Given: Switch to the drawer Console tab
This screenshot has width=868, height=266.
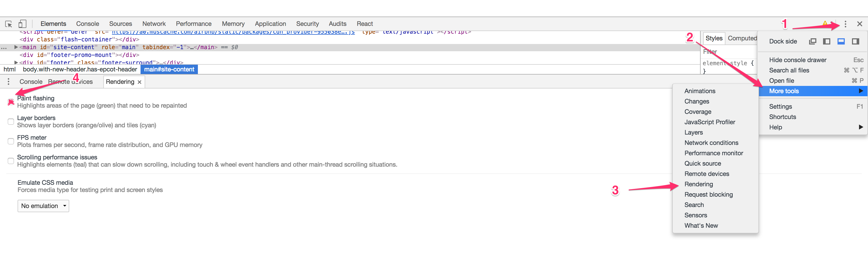Looking at the screenshot, I should tap(31, 82).
